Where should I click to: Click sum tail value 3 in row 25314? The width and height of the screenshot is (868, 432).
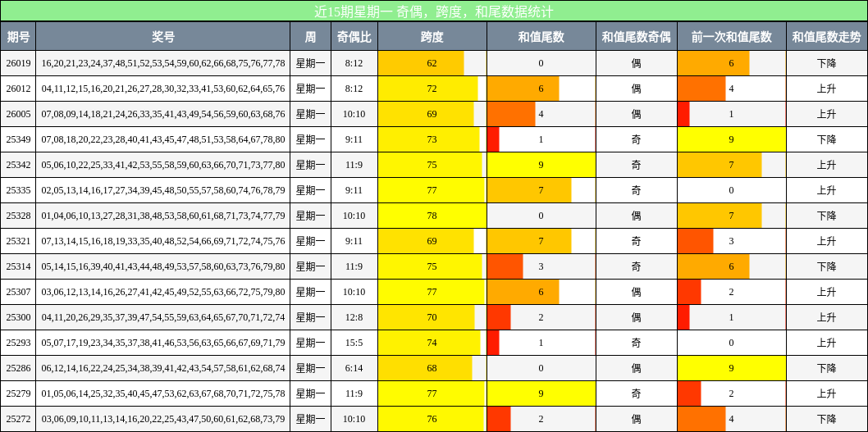coord(541,266)
